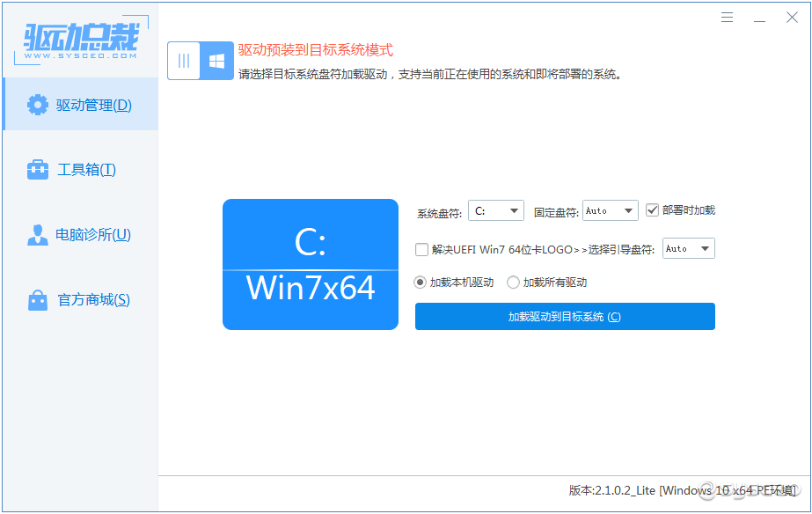Select the 加载本机驱动 radio button
812x514 pixels.
tap(420, 283)
